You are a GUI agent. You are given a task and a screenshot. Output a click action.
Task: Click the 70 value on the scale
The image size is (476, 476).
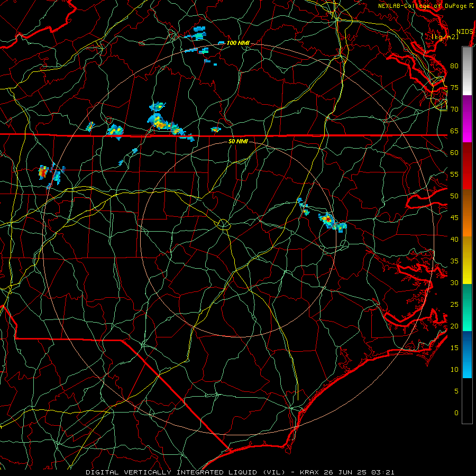[454, 109]
